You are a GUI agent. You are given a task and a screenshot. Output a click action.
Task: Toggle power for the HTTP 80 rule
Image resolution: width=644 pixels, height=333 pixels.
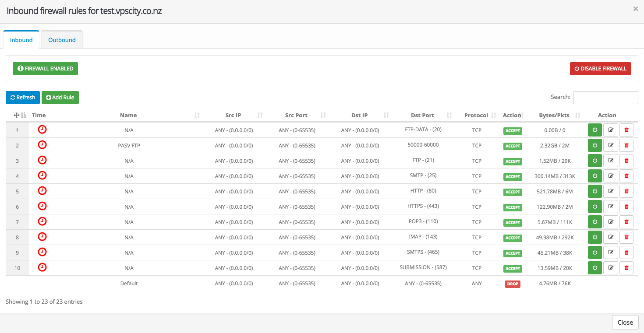point(594,191)
